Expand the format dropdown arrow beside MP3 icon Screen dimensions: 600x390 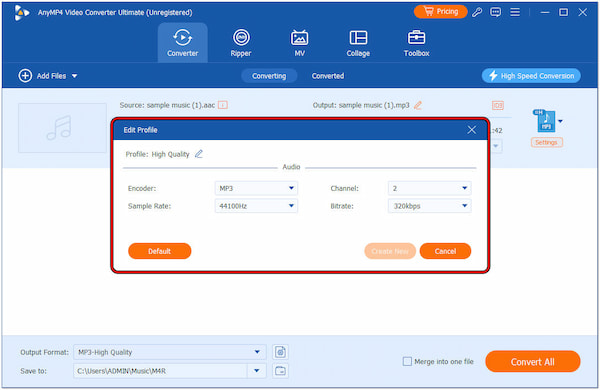coord(561,121)
